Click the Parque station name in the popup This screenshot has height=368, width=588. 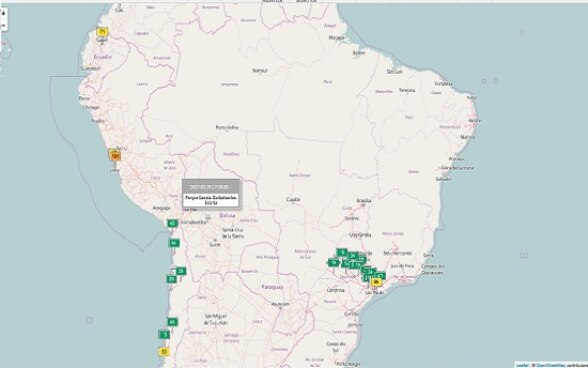(211, 200)
